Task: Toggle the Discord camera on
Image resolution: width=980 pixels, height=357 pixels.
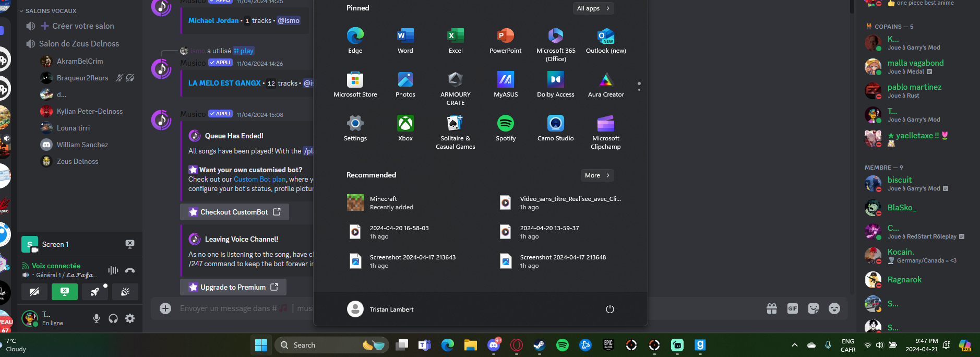Action: [34, 292]
